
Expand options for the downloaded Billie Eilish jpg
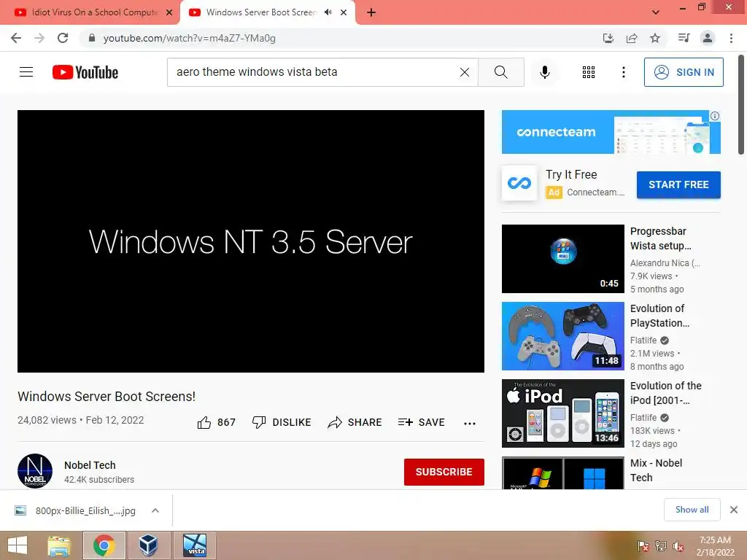[155, 510]
